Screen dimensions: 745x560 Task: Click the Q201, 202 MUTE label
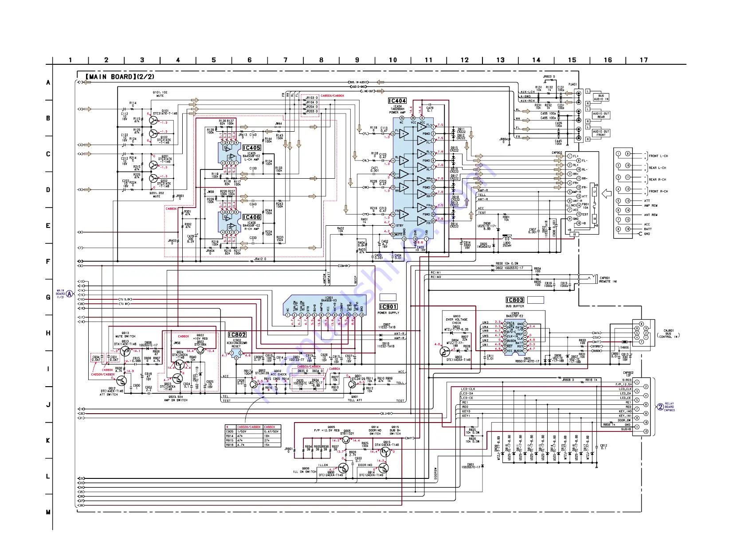(157, 195)
